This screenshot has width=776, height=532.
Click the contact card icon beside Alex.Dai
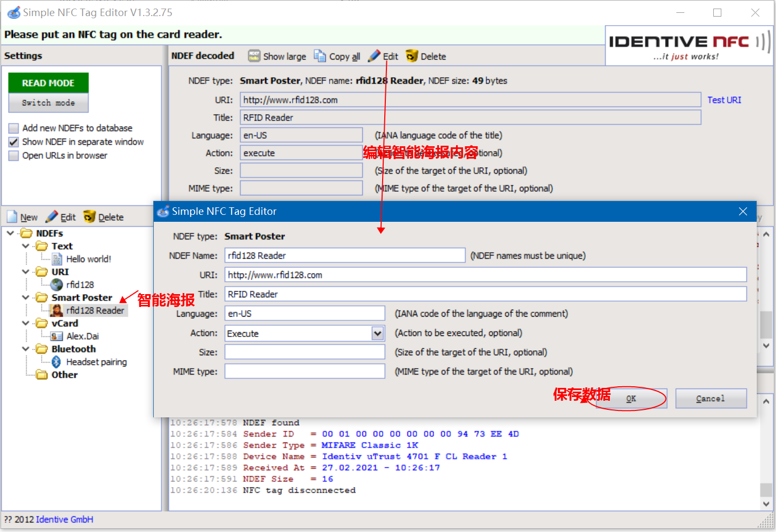(x=57, y=336)
